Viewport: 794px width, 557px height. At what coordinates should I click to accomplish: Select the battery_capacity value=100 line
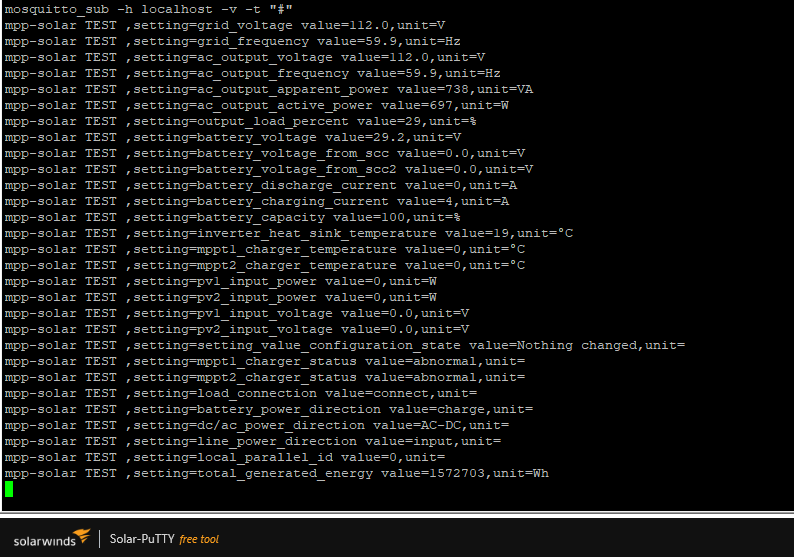(x=232, y=217)
